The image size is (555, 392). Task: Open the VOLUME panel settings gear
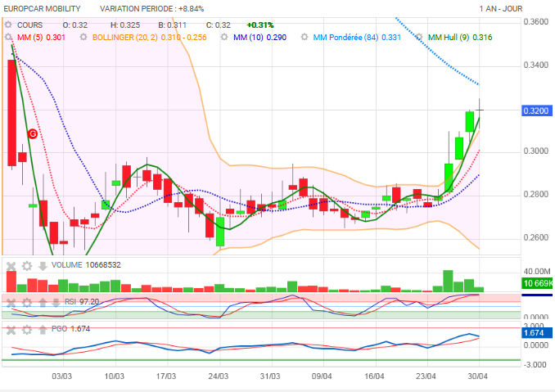pyautogui.click(x=27, y=265)
